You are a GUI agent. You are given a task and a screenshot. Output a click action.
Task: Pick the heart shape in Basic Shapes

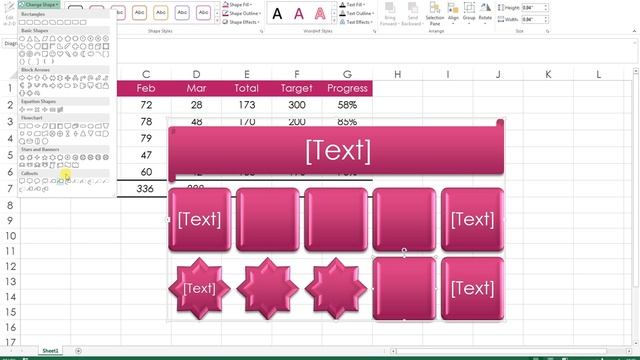[60, 54]
